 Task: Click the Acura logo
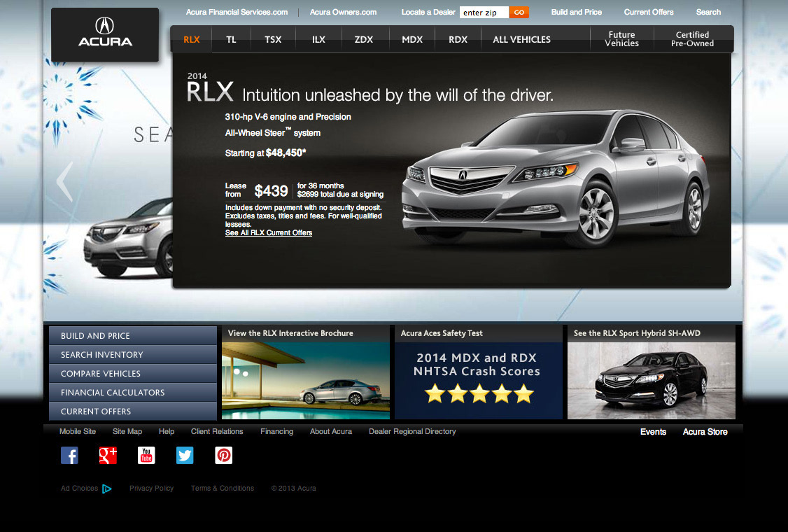(105, 34)
